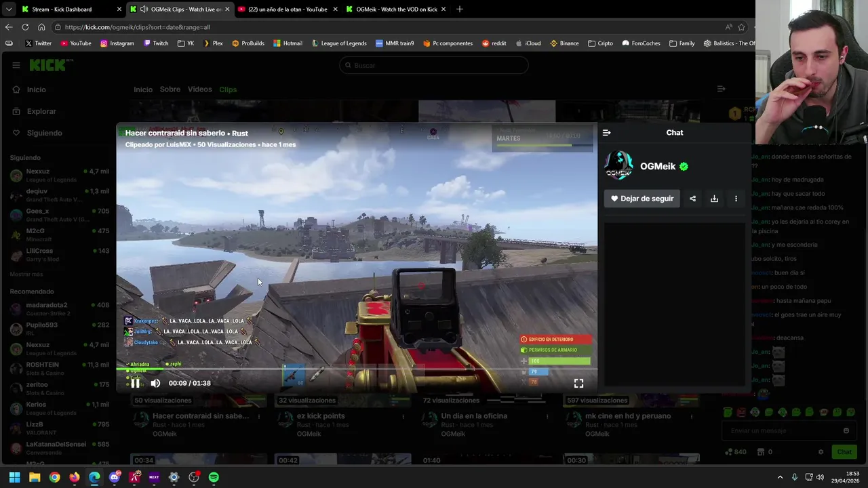This screenshot has width=868, height=488.
Task: Open Chrome from taskbar
Action: coord(54,477)
